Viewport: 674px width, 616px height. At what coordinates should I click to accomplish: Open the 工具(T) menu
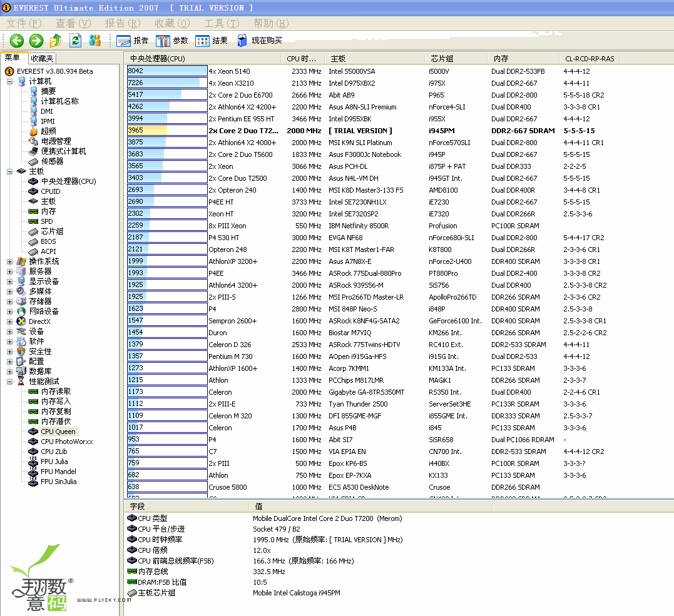pyautogui.click(x=222, y=23)
